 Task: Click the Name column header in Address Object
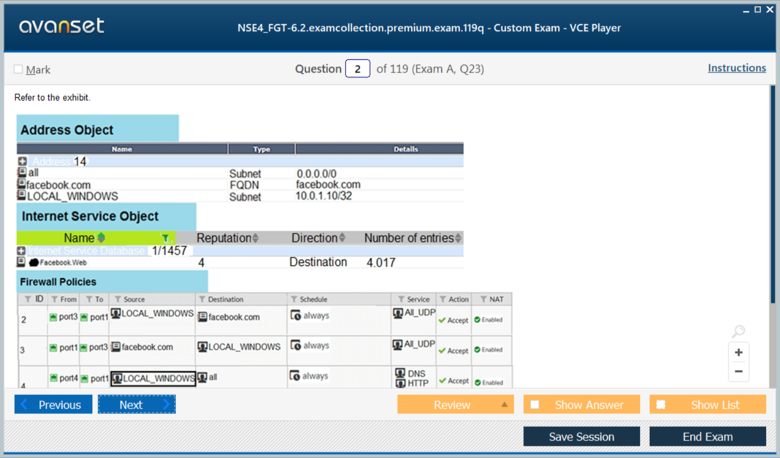click(x=122, y=149)
